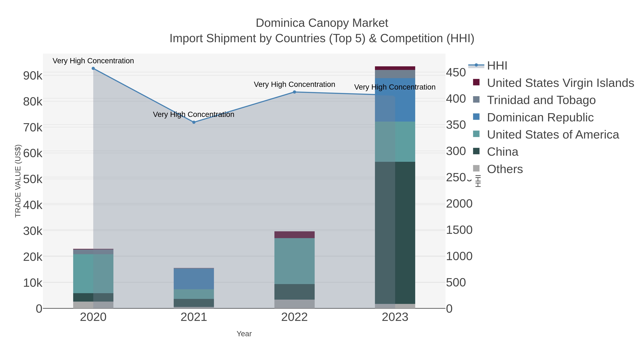Click Very High Concentration annotation above 2022
Screen dimensions: 644x362
[x=294, y=84]
